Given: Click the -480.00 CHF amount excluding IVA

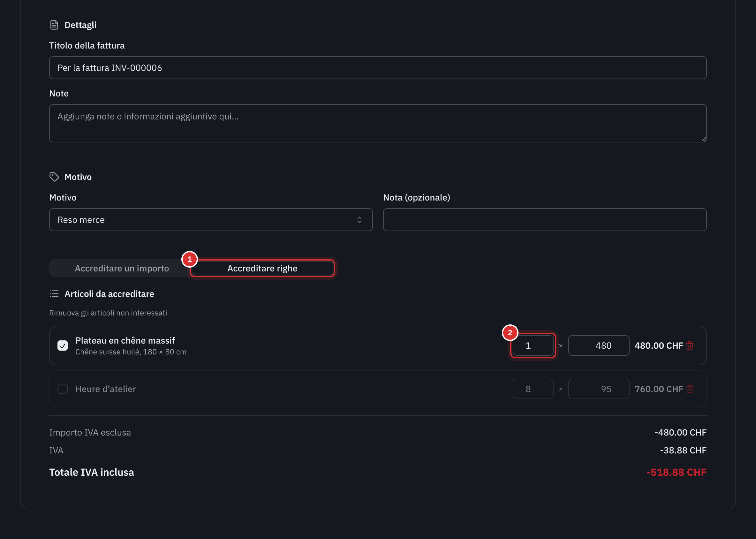Looking at the screenshot, I should pos(680,432).
